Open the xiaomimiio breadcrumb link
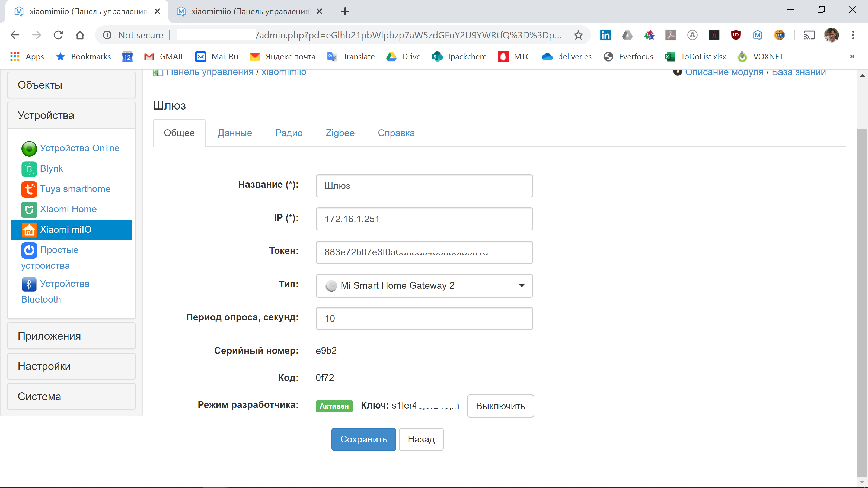 tap(284, 72)
